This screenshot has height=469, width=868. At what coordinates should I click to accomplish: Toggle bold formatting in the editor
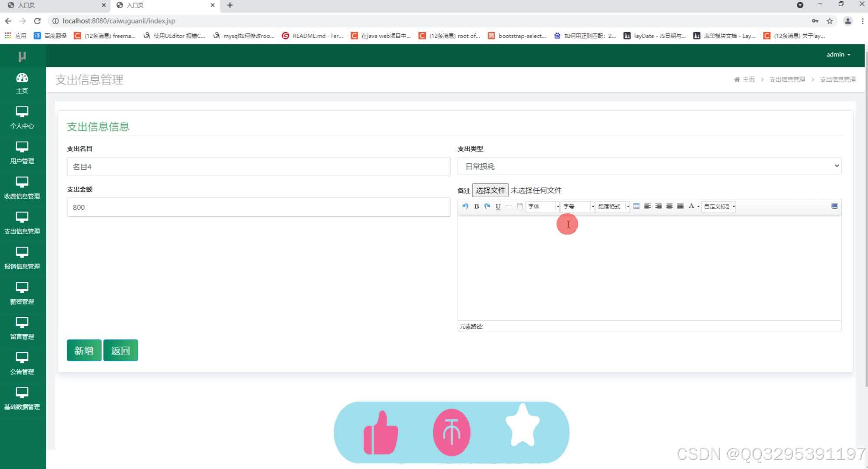tap(476, 206)
